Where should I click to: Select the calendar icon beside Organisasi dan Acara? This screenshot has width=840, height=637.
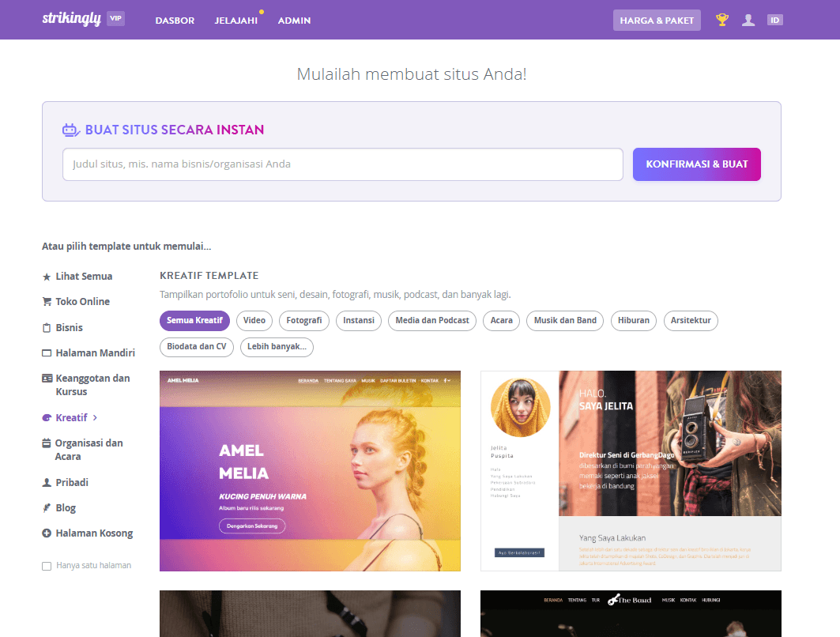pyautogui.click(x=47, y=443)
